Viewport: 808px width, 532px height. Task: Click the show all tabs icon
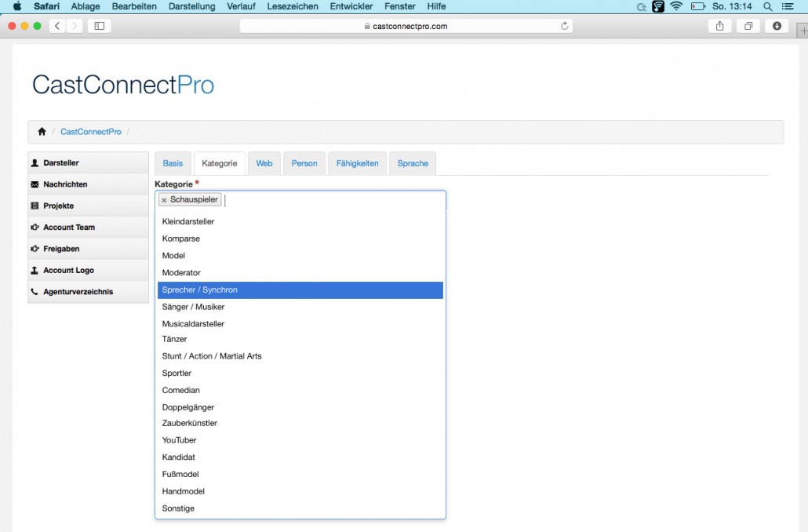click(748, 26)
